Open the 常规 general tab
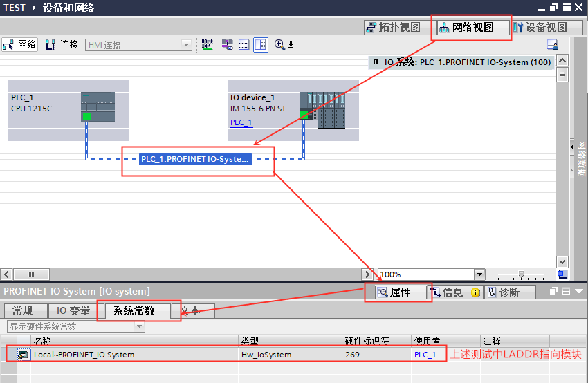 26,310
